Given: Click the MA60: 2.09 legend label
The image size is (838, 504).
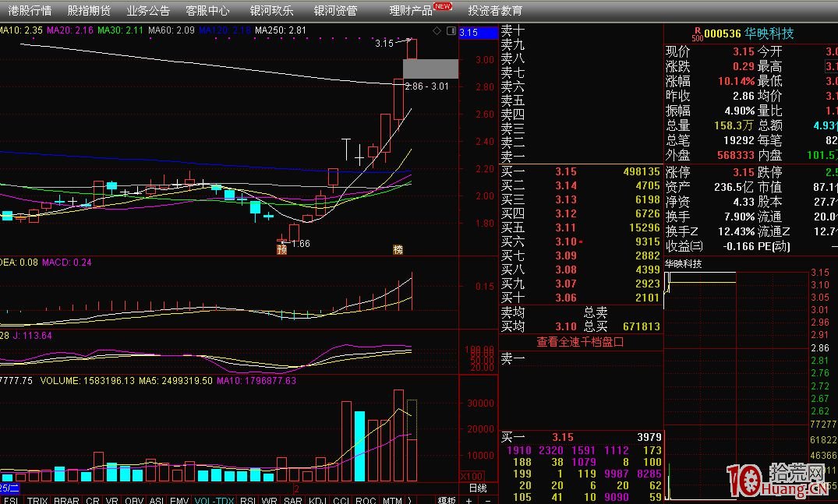Looking at the screenshot, I should tap(171, 30).
